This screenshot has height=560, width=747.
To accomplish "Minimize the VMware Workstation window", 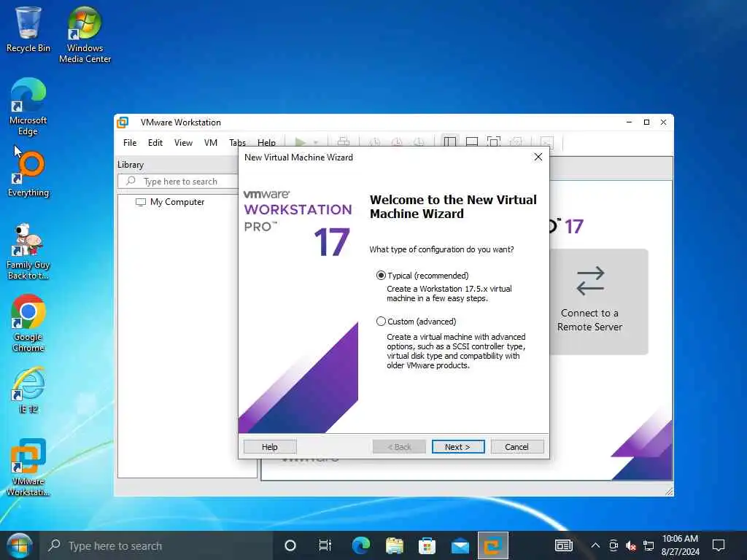I will 629,122.
